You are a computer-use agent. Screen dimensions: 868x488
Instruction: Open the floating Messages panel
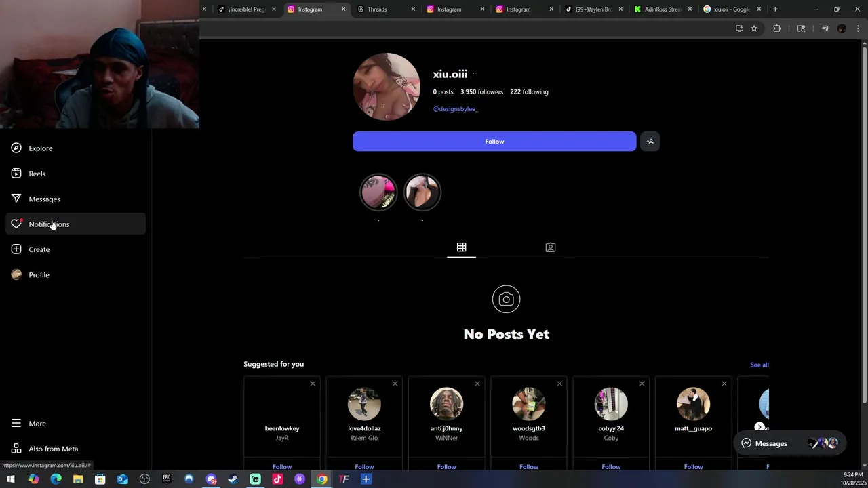tap(790, 443)
